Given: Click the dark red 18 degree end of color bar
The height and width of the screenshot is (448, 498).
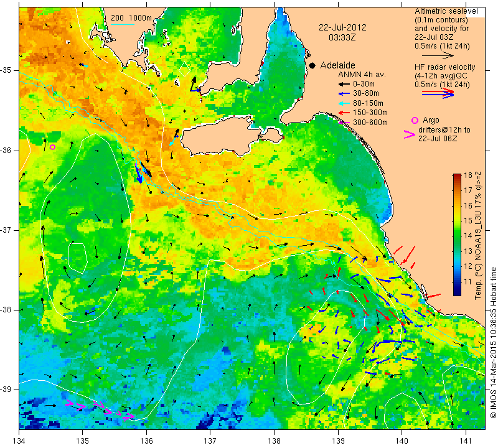Looking at the screenshot, I should click(457, 175).
